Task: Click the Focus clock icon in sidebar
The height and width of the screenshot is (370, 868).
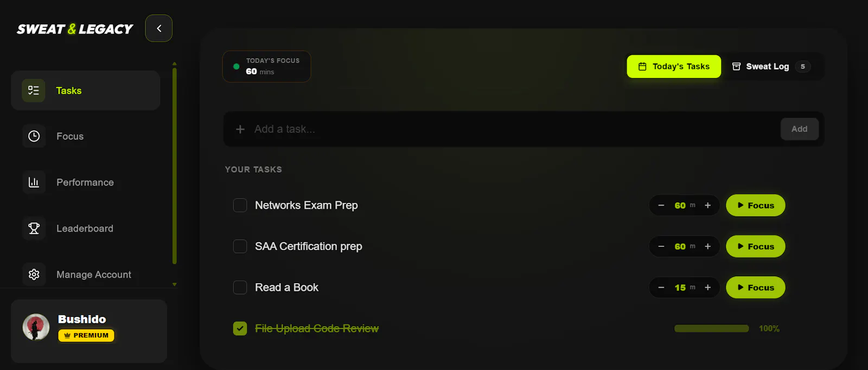Action: [34, 136]
